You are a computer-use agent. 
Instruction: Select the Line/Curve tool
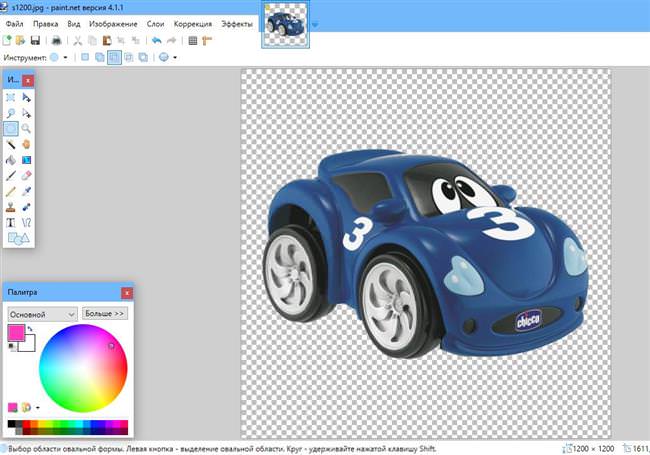[x=27, y=223]
